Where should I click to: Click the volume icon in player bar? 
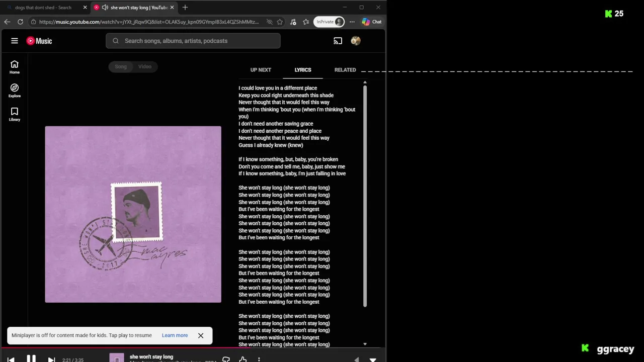coord(357,359)
